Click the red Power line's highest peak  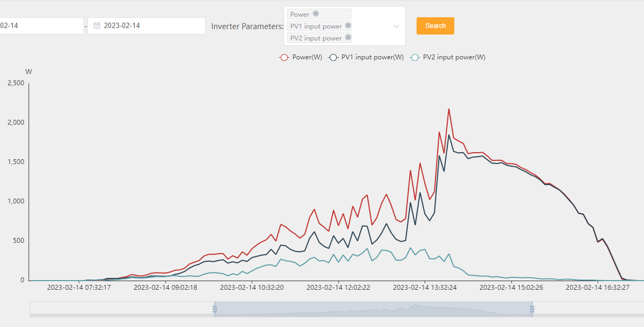tap(449, 109)
